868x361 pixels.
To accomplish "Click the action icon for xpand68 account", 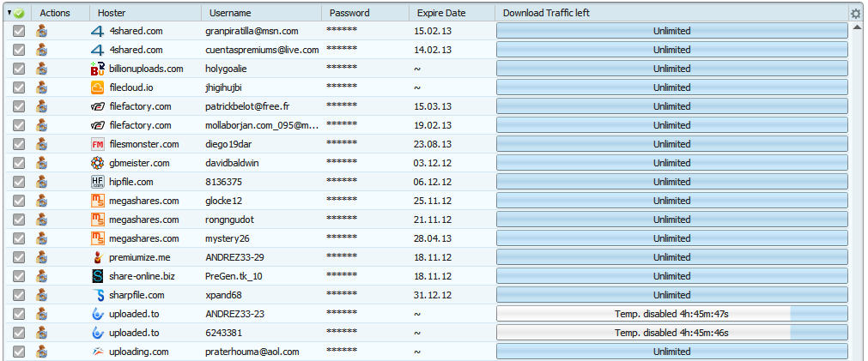I will click(x=41, y=295).
